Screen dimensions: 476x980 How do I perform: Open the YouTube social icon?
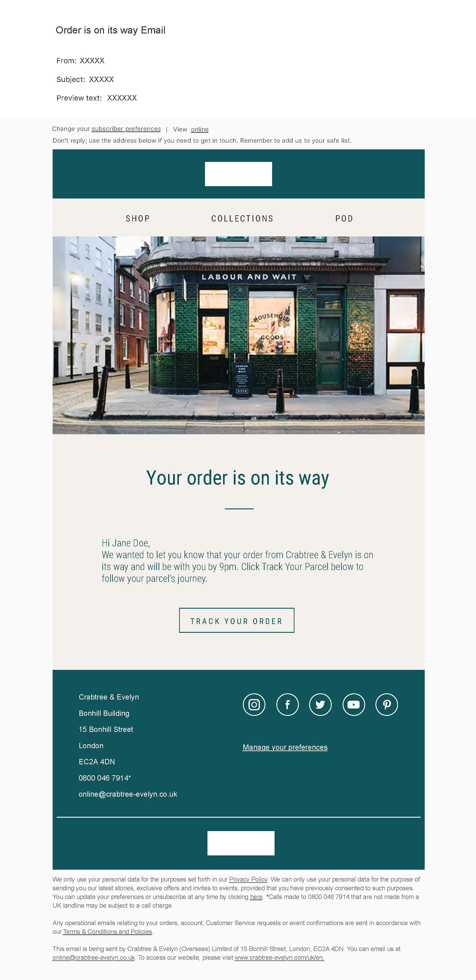[354, 705]
